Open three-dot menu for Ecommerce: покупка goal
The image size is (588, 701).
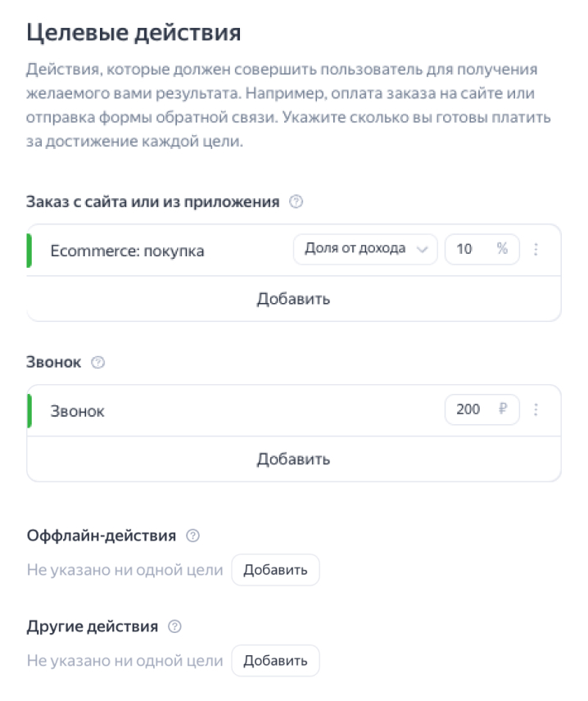(x=536, y=250)
